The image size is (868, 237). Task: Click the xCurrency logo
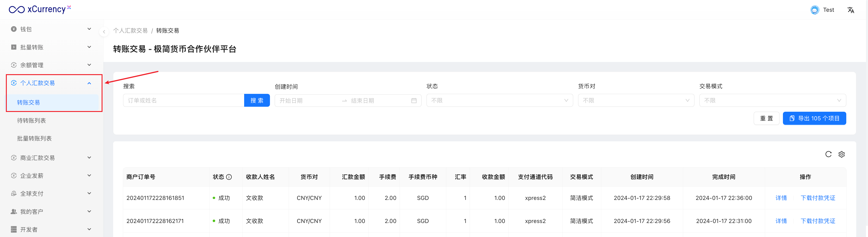tap(40, 9)
